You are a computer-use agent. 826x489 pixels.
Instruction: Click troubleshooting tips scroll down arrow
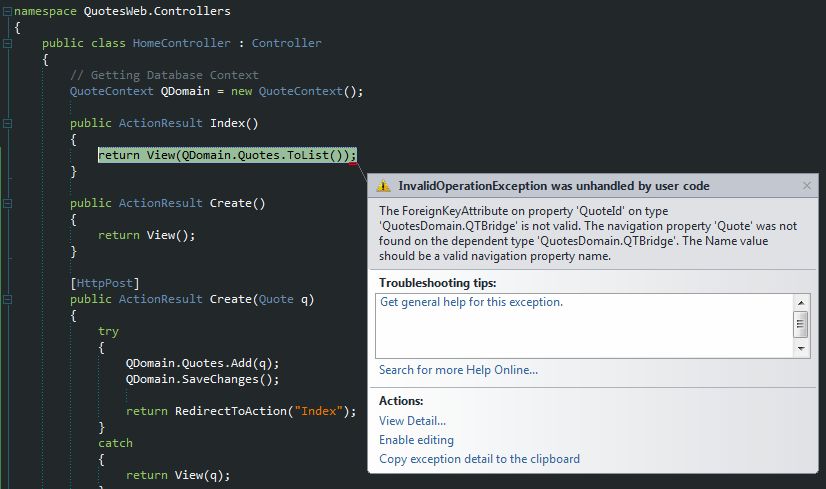coord(801,348)
